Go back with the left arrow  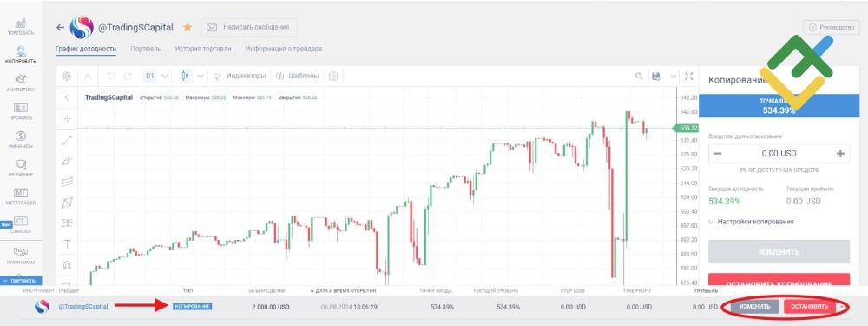pyautogui.click(x=61, y=27)
